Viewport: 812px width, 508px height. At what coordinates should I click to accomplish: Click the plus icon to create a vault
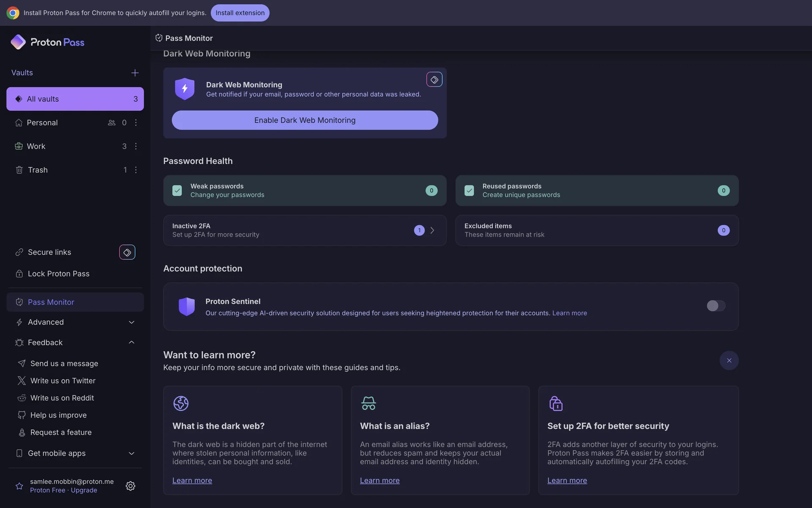tap(135, 73)
